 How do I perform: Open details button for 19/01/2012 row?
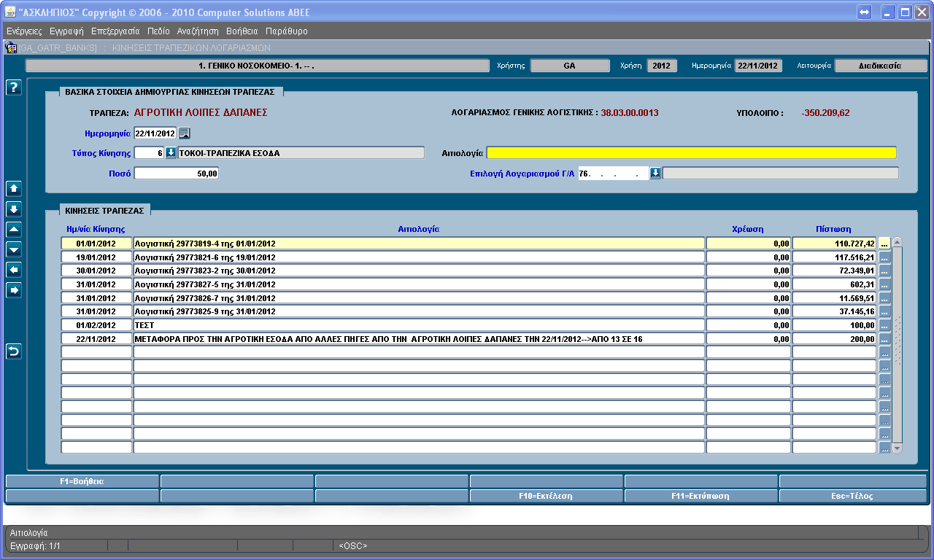(884, 257)
